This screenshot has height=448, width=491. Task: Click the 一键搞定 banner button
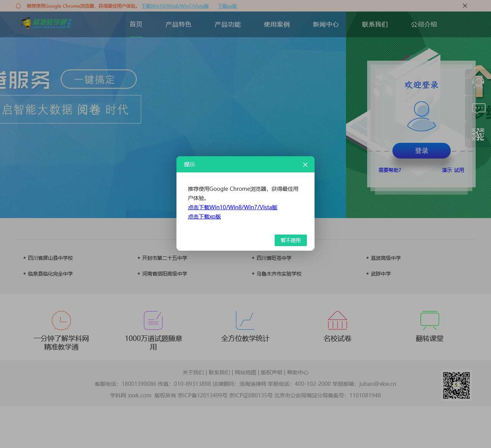click(x=99, y=79)
